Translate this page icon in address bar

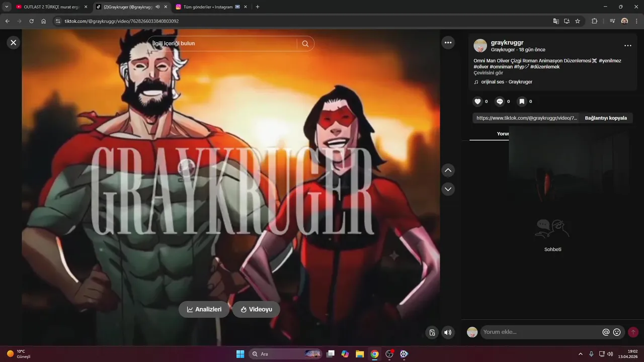pyautogui.click(x=555, y=21)
